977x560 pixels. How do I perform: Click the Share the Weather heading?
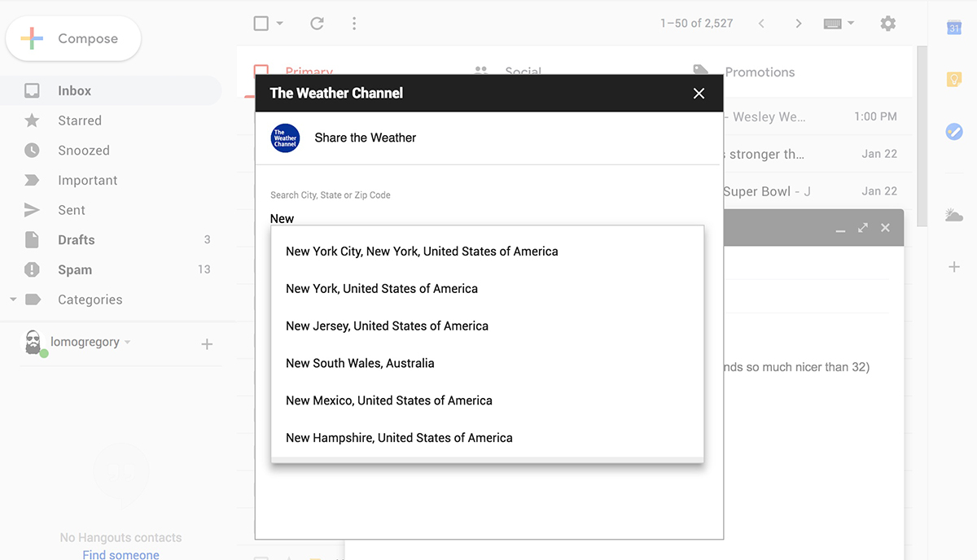pos(366,138)
